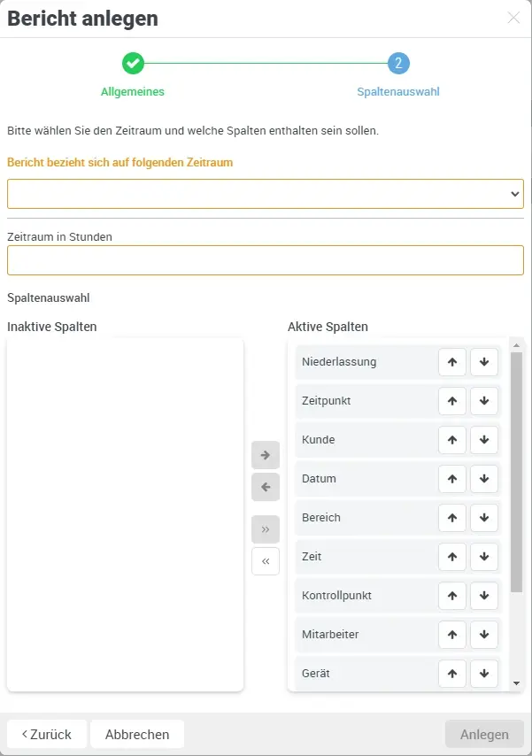Move the Datum column up
The height and width of the screenshot is (756, 532).
452,478
